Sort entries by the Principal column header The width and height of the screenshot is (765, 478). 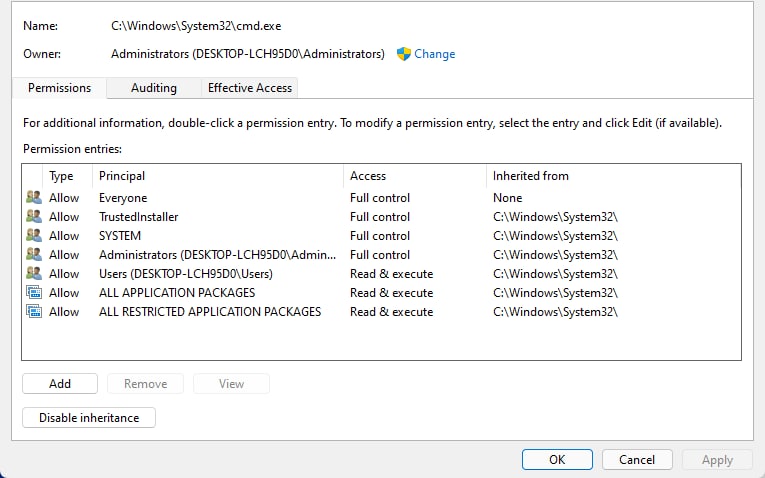coord(218,176)
